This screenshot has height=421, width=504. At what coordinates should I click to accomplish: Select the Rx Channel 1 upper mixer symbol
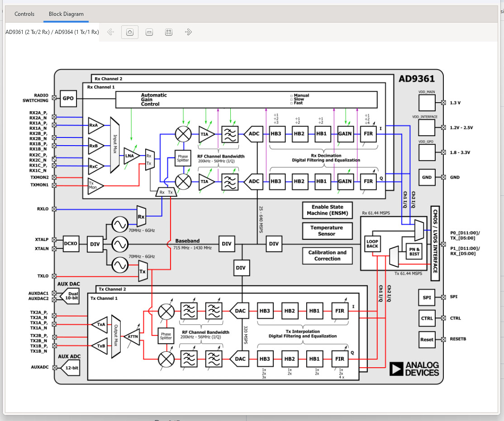[x=183, y=133]
